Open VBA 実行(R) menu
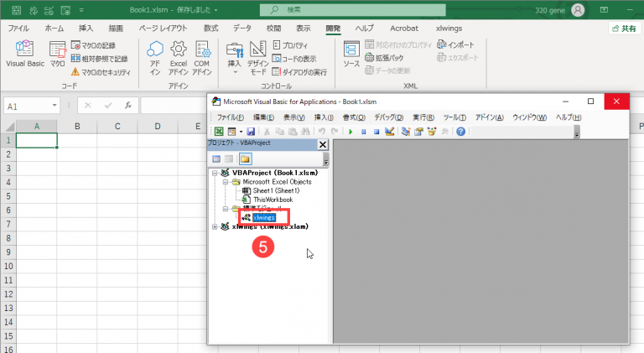 pos(423,117)
